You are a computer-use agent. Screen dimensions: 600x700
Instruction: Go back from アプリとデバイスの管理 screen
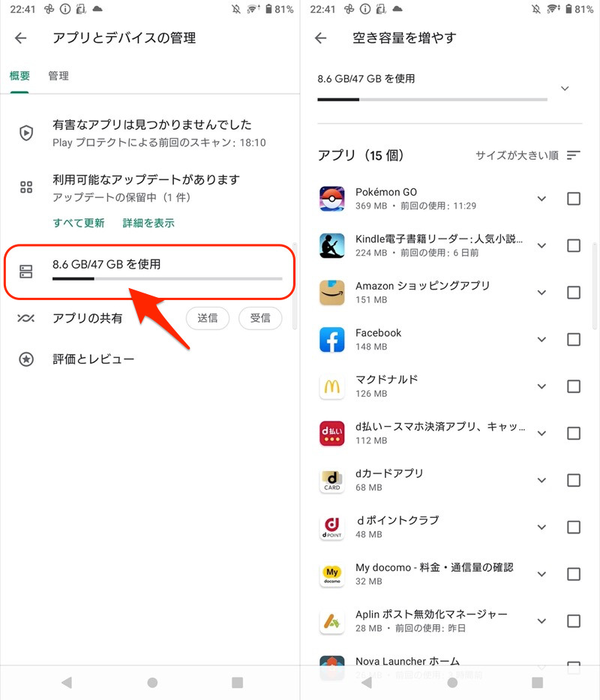(x=21, y=38)
